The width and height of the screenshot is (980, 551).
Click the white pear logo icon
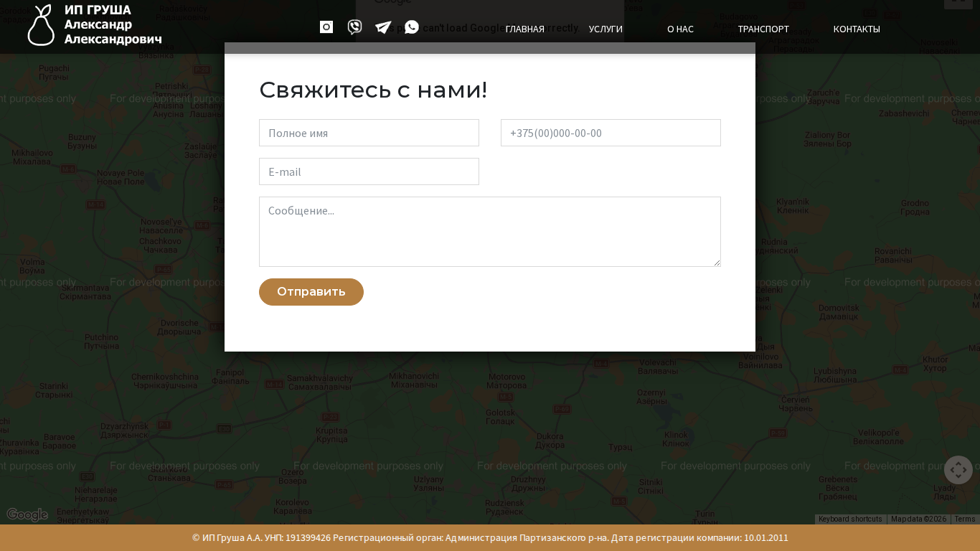click(x=41, y=25)
